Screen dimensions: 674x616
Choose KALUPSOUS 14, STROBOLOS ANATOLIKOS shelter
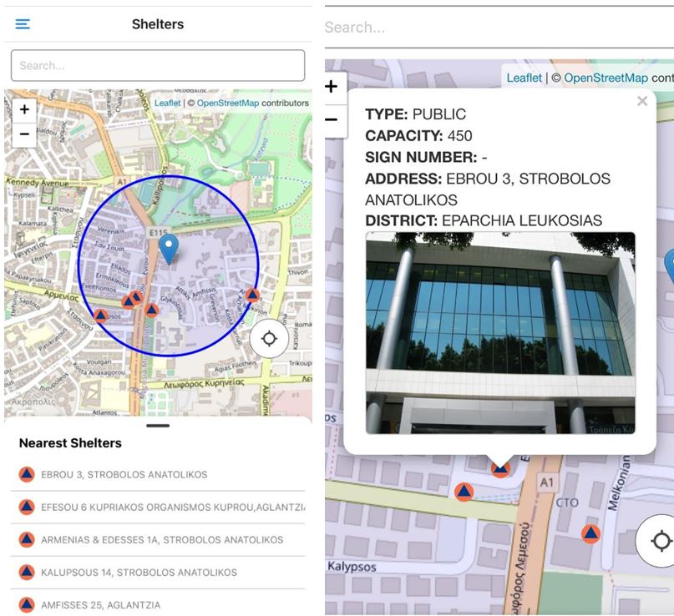(139, 573)
